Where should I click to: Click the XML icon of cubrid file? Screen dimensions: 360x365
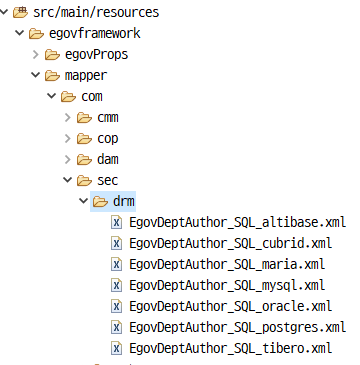[116, 244]
